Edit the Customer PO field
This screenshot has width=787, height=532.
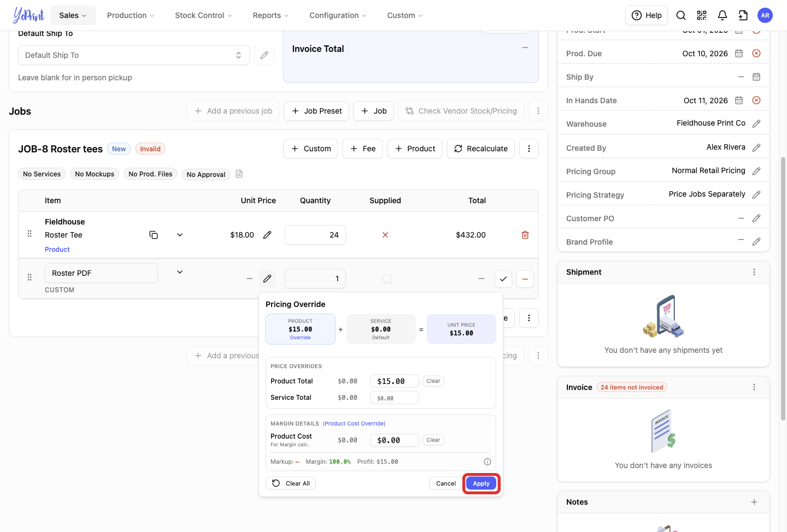756,218
